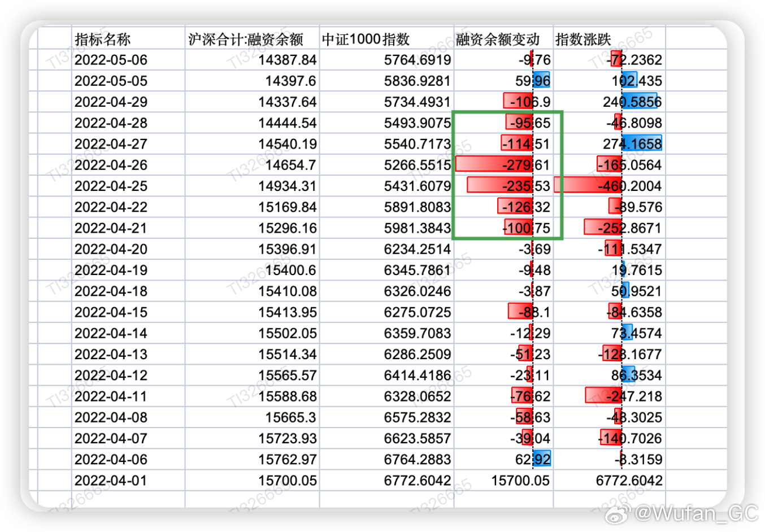Click the date cell 2022-04-13

pyautogui.click(x=128, y=354)
